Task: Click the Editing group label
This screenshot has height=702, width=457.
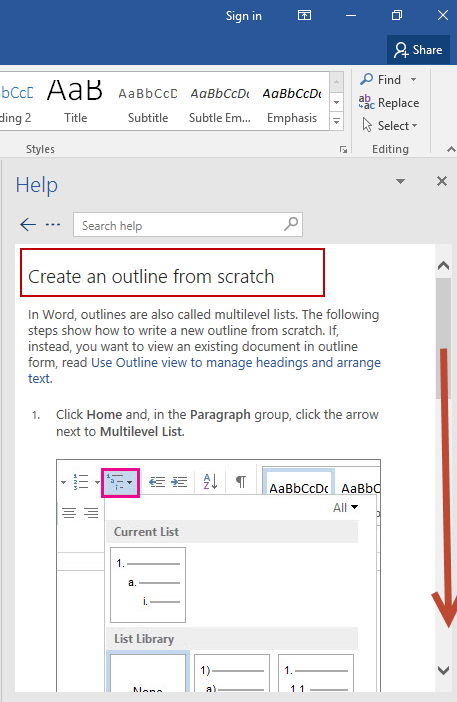Action: (390, 149)
